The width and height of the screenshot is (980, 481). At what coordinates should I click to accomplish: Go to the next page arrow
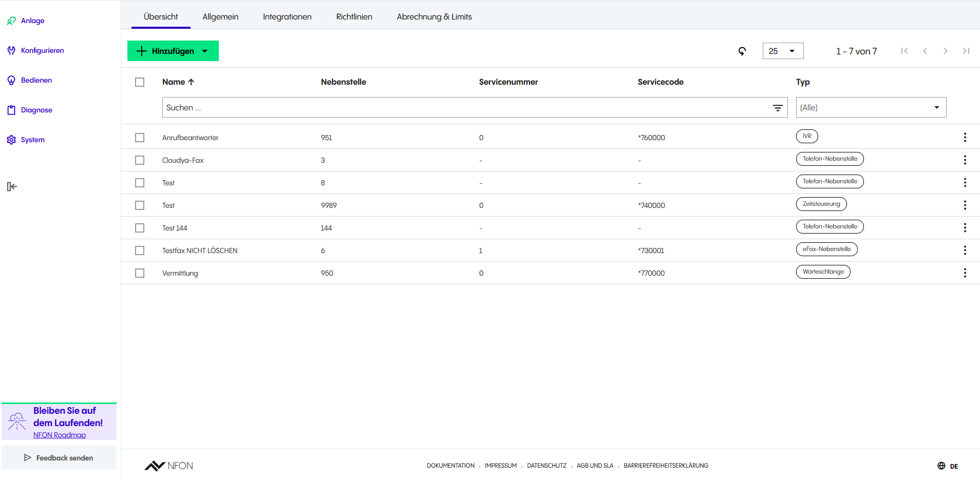(x=946, y=51)
